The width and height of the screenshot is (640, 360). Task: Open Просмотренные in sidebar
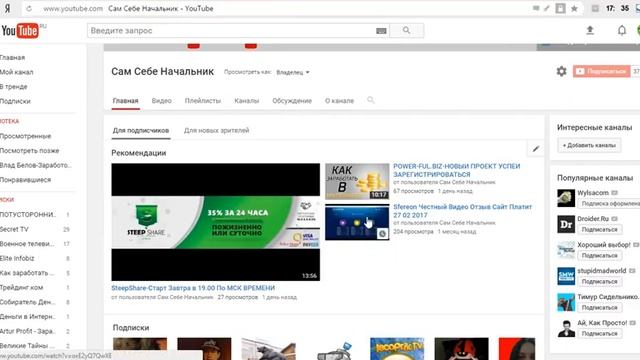tap(26, 136)
